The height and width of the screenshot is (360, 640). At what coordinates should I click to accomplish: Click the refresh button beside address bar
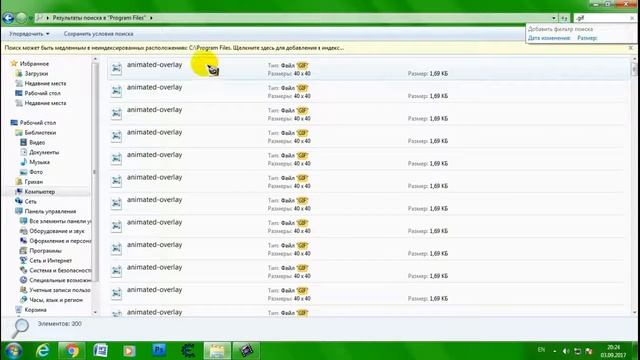564,18
